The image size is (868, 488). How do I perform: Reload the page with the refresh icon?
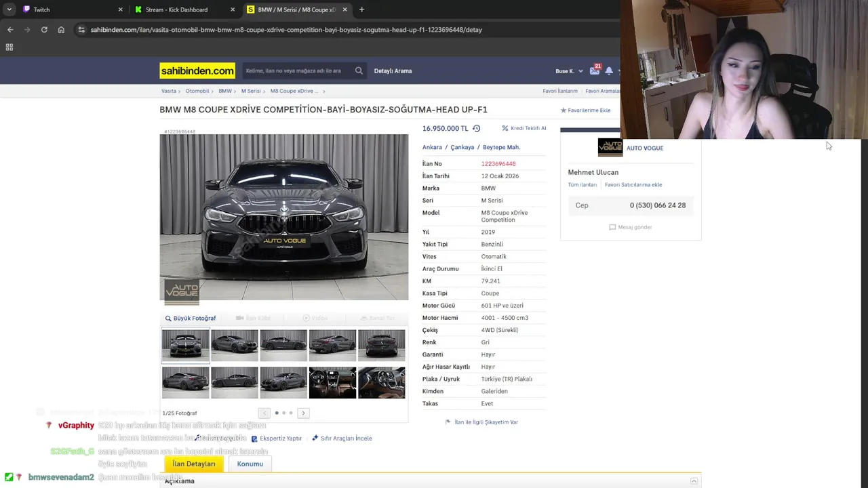coord(44,30)
